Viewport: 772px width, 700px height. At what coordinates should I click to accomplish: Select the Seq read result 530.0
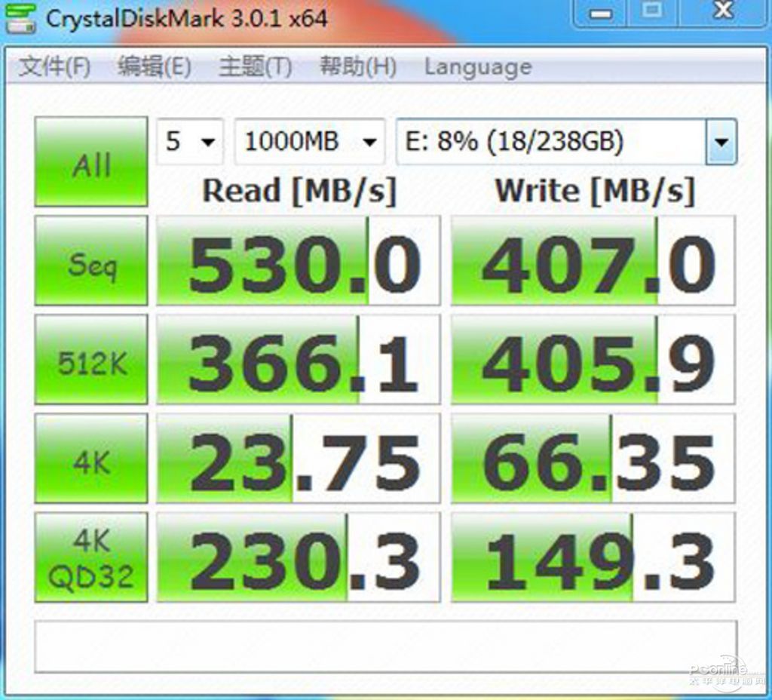click(x=299, y=260)
